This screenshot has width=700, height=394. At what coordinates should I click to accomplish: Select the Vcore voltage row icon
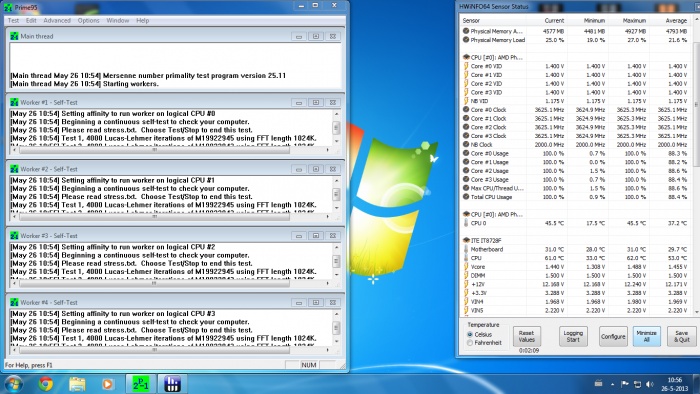(x=466, y=267)
